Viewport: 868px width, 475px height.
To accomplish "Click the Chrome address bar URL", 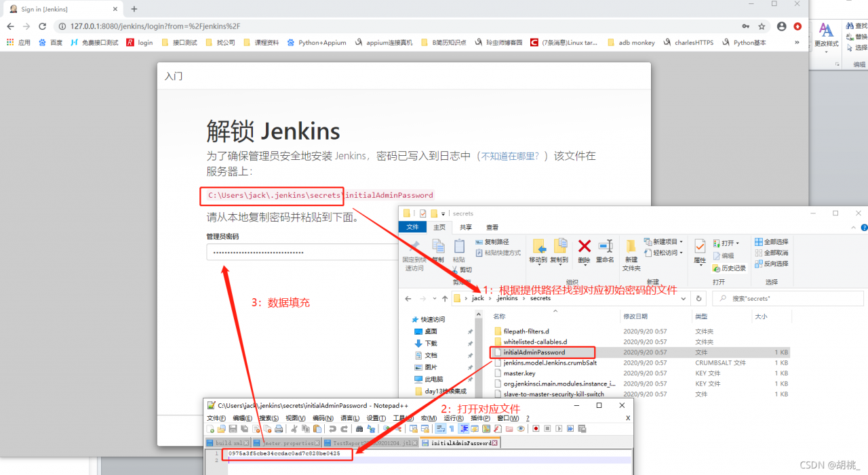I will tap(155, 26).
